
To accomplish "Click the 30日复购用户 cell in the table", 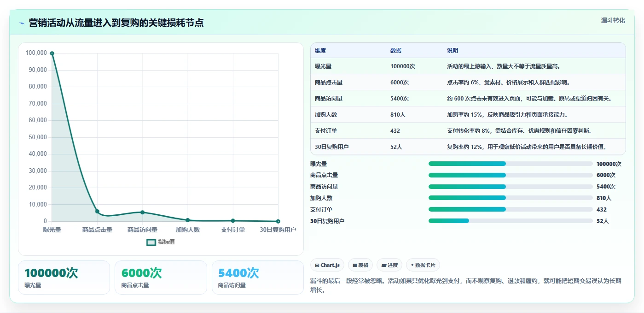I will click(332, 147).
